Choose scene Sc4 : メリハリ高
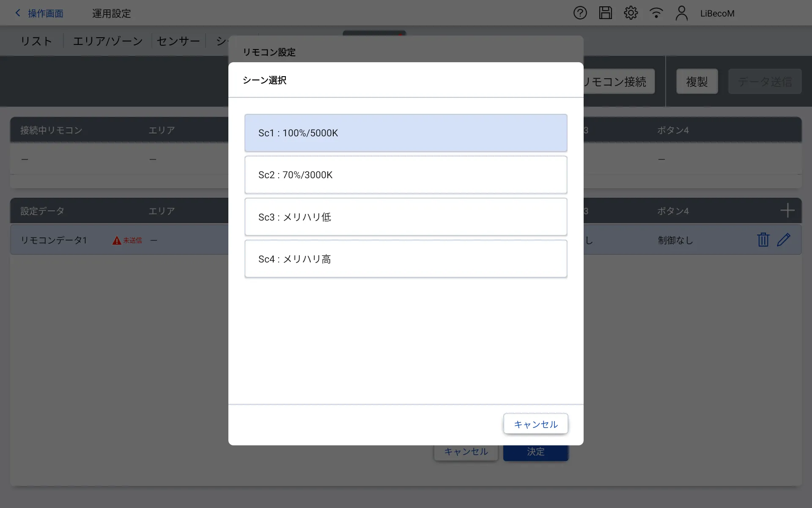Viewport: 812px width, 508px height. (x=406, y=259)
